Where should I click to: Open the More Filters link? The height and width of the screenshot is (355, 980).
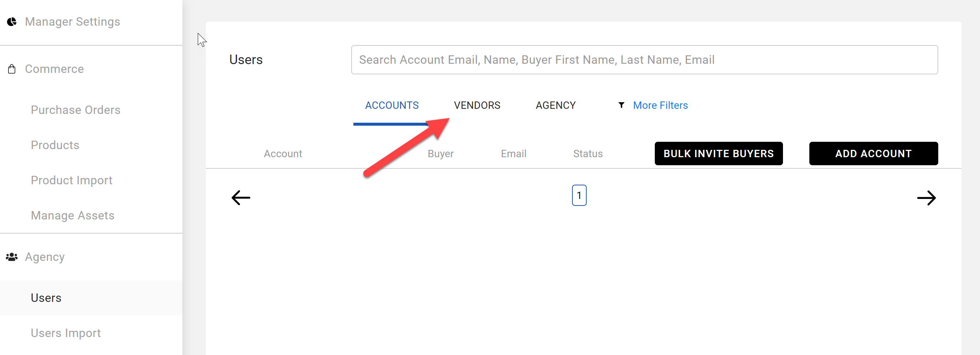660,106
